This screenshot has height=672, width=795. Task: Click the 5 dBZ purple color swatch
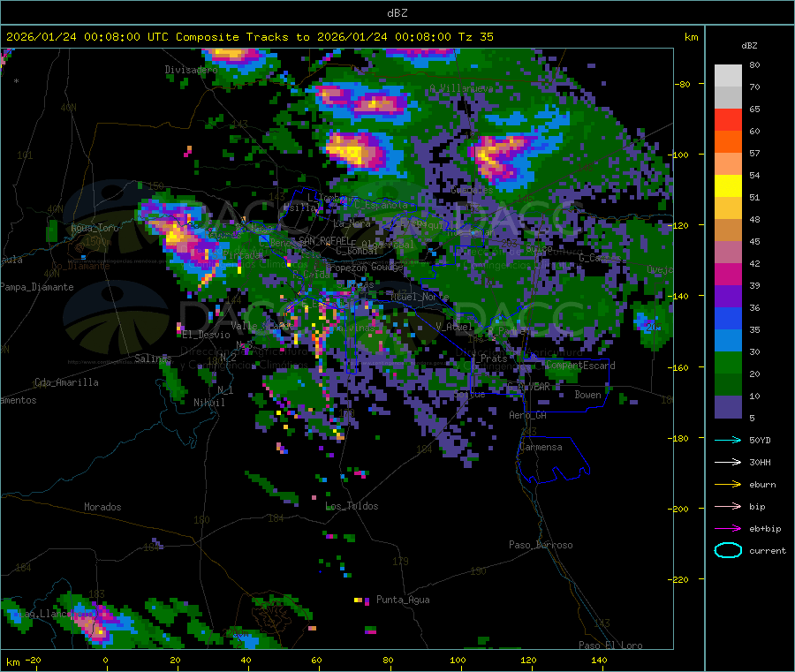click(x=728, y=407)
